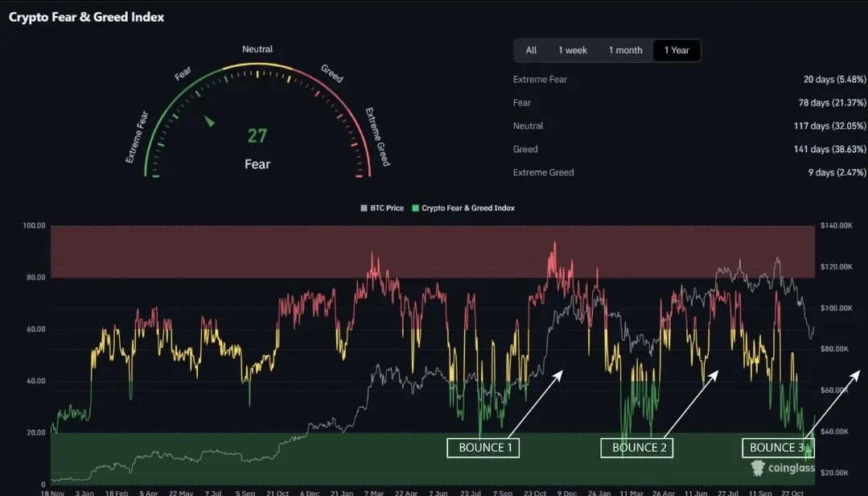Click the 'Fear' label under gauge value

pyautogui.click(x=257, y=164)
